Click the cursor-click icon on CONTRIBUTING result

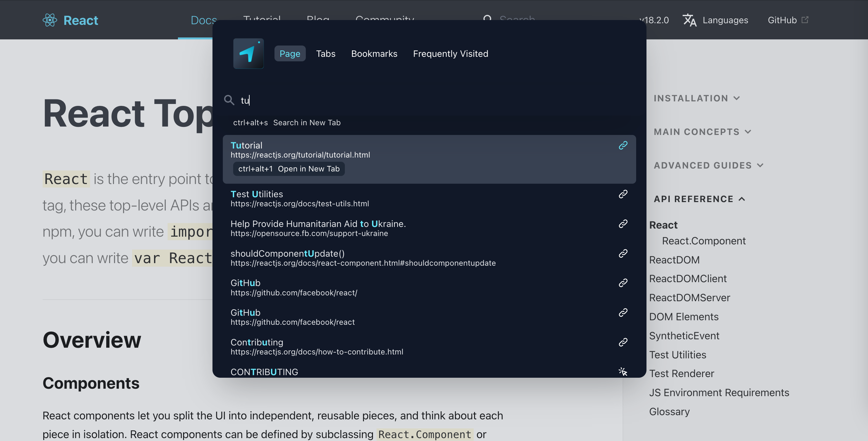623,372
